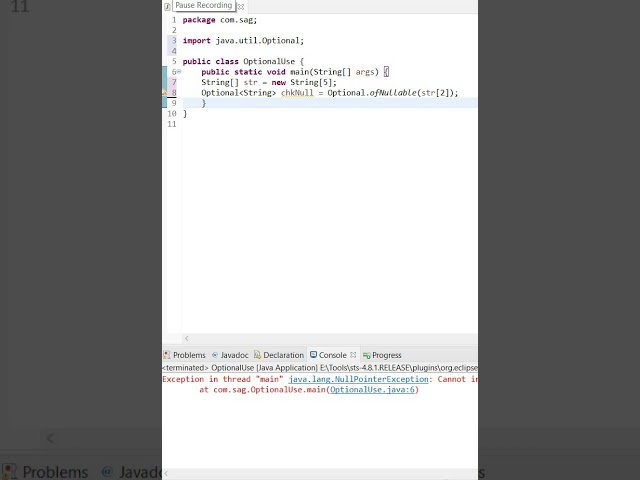
Task: Click 'ofNullable' method call on line 8
Action: [393, 93]
